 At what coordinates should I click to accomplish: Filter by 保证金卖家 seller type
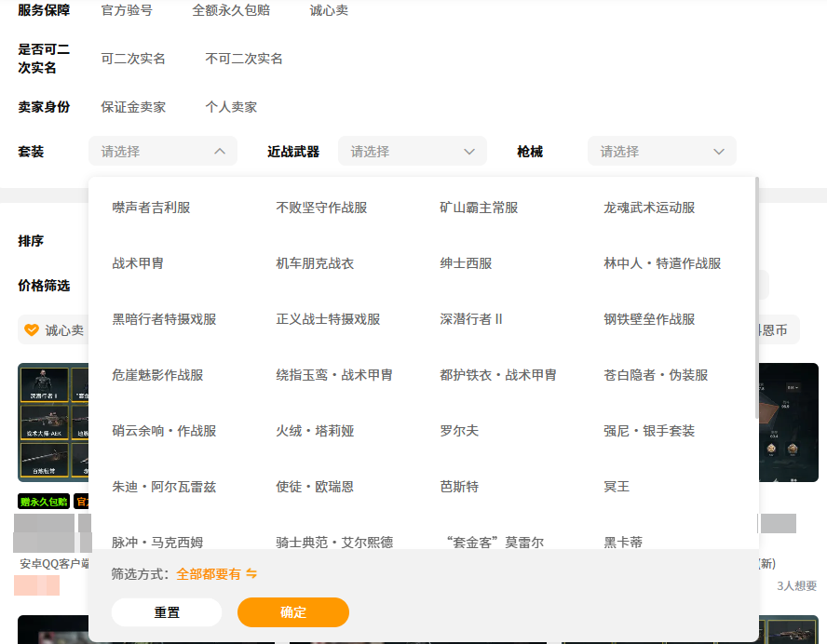click(133, 106)
